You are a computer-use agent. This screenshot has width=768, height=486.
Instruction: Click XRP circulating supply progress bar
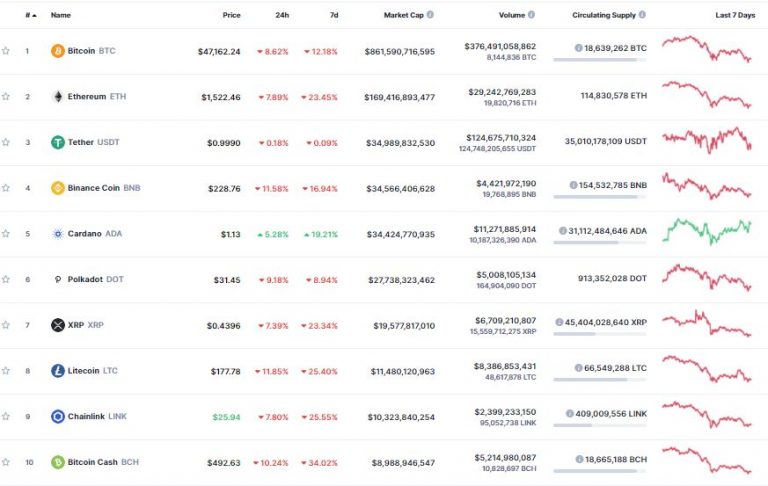[x=600, y=334]
